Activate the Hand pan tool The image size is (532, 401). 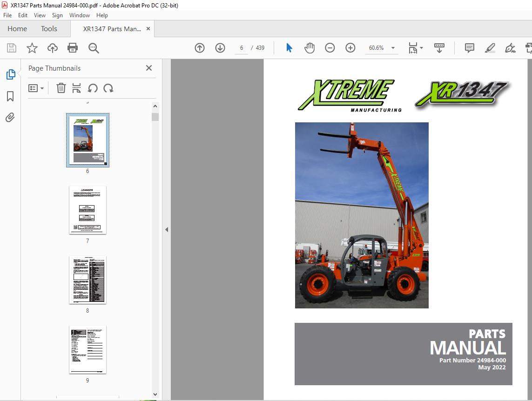pyautogui.click(x=310, y=48)
